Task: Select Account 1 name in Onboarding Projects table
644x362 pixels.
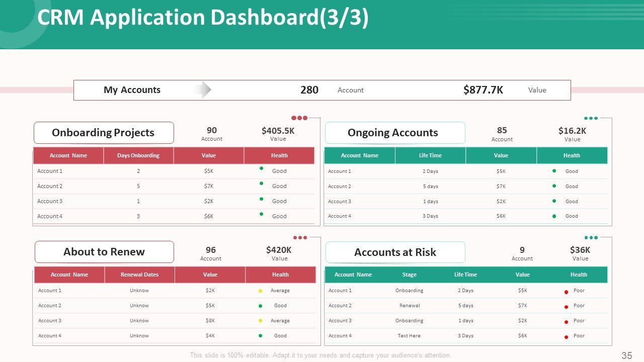Action: 50,171
